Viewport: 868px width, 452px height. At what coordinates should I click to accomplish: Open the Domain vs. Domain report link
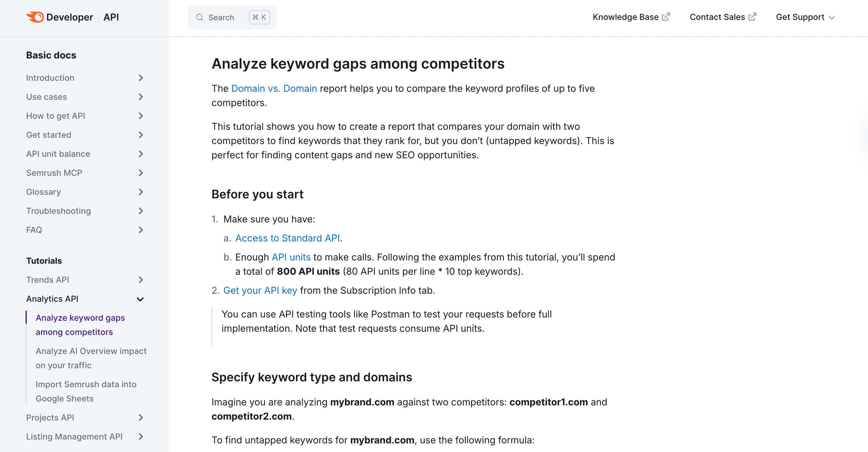click(x=274, y=88)
